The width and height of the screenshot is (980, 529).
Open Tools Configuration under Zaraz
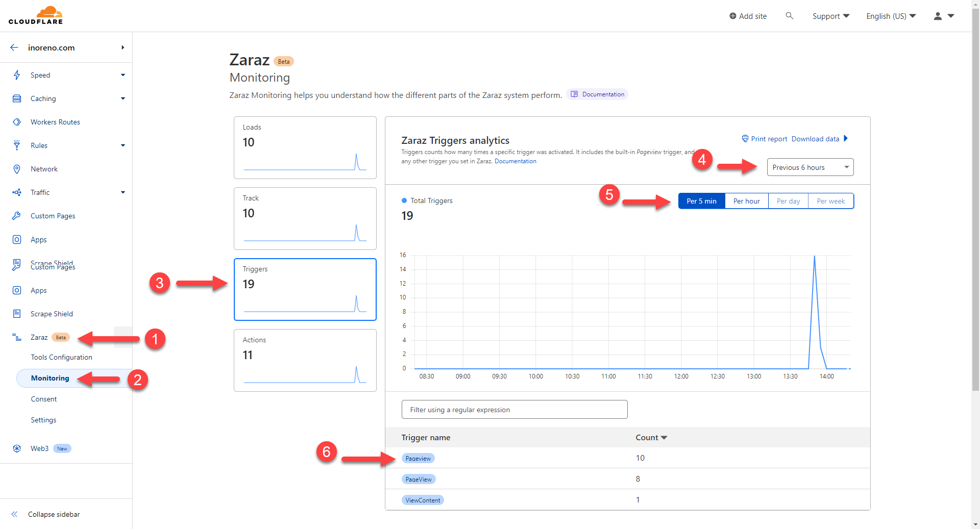[x=62, y=357]
